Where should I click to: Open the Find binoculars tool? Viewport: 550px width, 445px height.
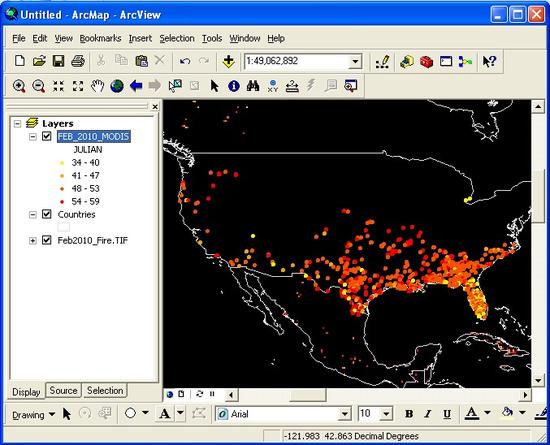253,86
